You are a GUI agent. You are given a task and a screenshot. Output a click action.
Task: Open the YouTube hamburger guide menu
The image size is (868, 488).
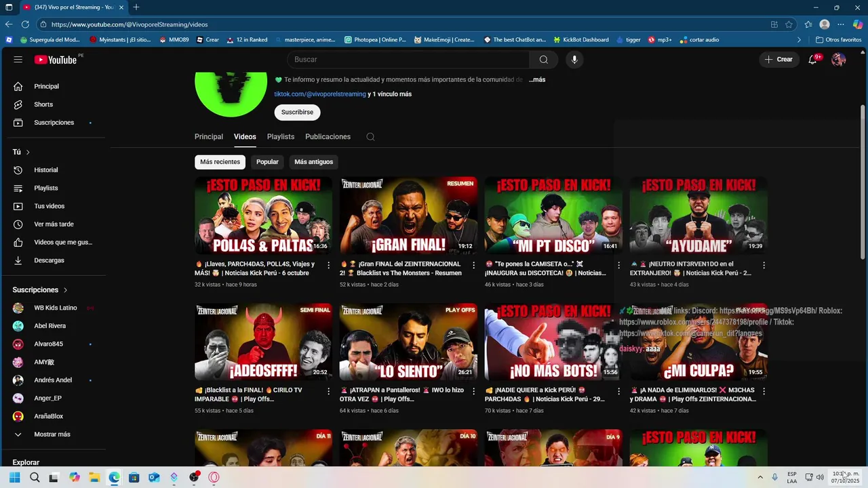18,60
